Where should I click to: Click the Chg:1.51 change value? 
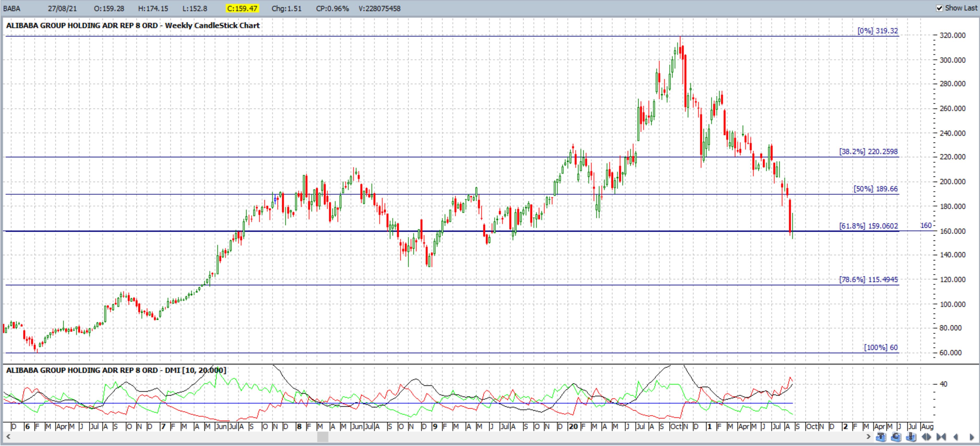coord(286,8)
